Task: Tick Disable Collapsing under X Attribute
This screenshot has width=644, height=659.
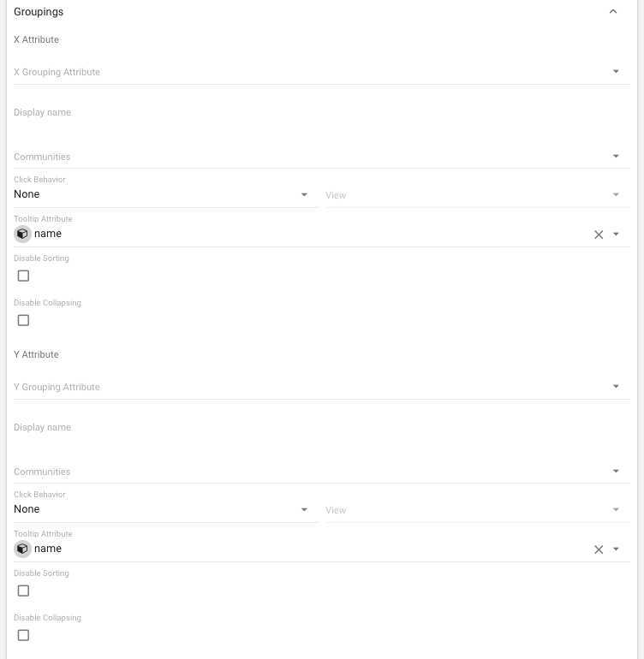Action: (x=23, y=320)
